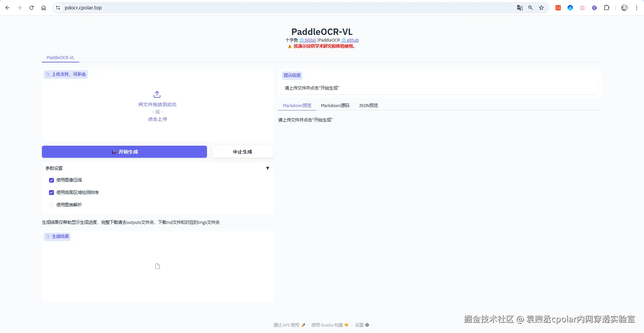Open the purple round extension icon
The image size is (644, 333).
coord(594,8)
